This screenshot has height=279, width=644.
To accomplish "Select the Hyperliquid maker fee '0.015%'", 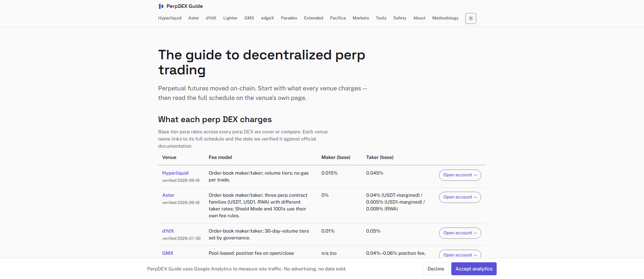I will point(330,173).
